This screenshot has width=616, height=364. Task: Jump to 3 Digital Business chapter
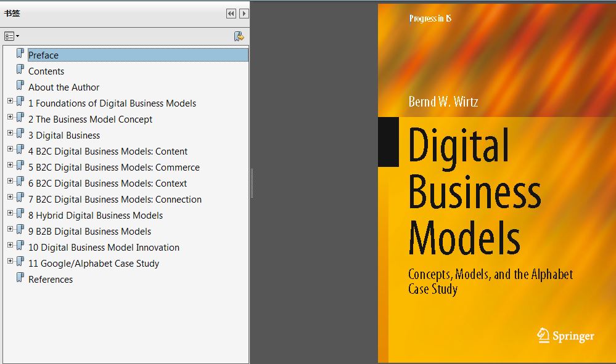click(64, 135)
